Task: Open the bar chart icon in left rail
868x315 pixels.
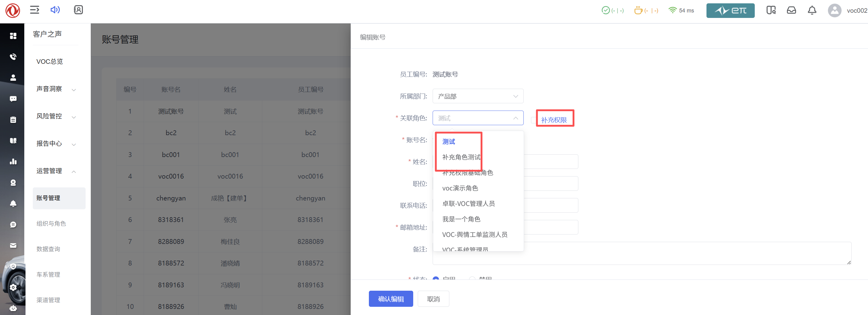Action: 13,162
